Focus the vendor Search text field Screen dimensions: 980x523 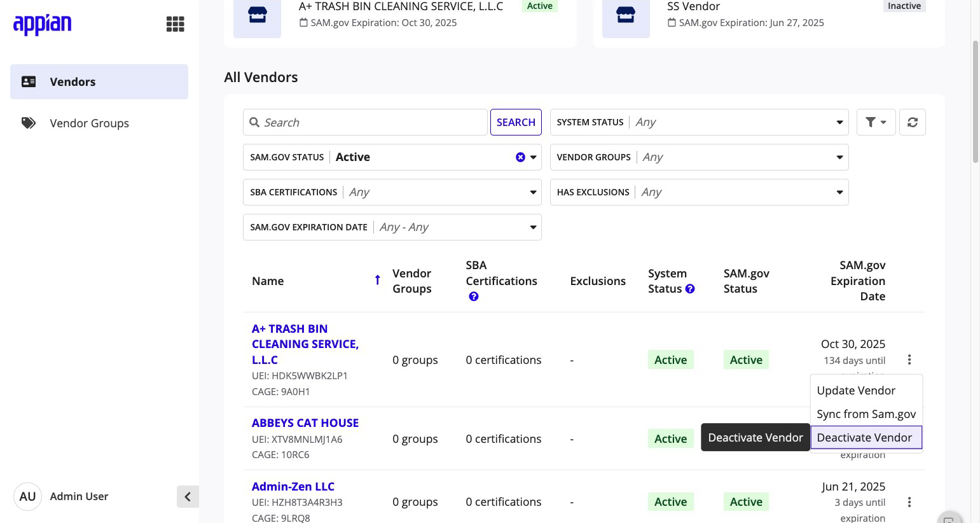[365, 122]
